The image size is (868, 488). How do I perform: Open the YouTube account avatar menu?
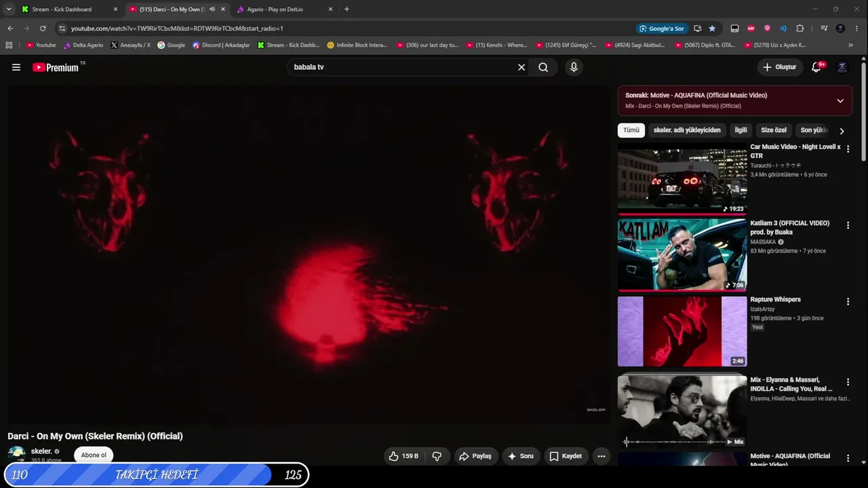(x=842, y=67)
